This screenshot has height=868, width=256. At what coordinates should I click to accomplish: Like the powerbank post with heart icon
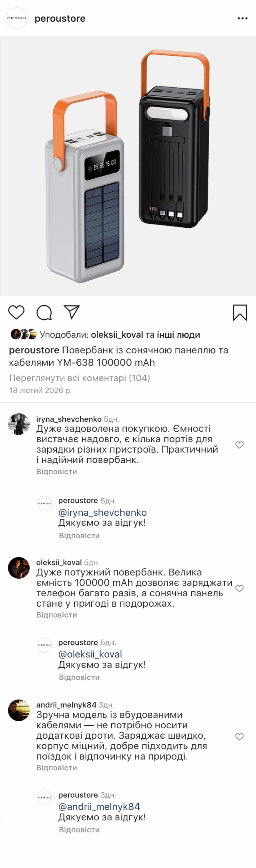16,312
